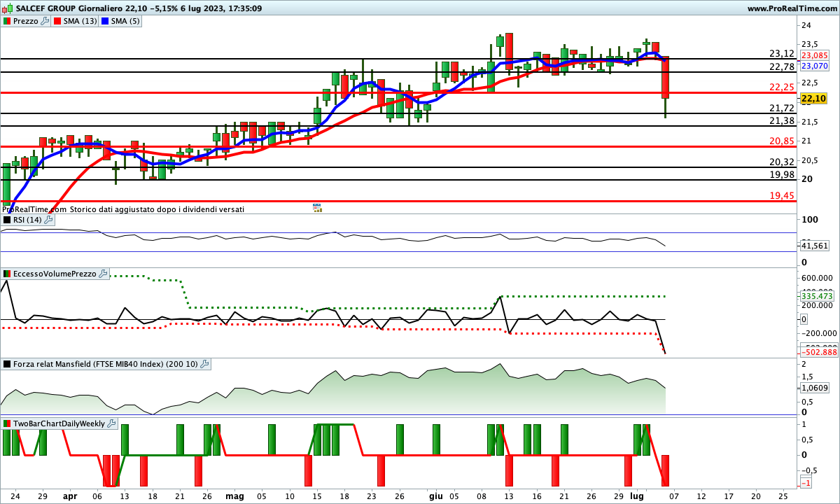Click the 21,72 horizontal line label
The width and height of the screenshot is (840, 504).
(782, 108)
